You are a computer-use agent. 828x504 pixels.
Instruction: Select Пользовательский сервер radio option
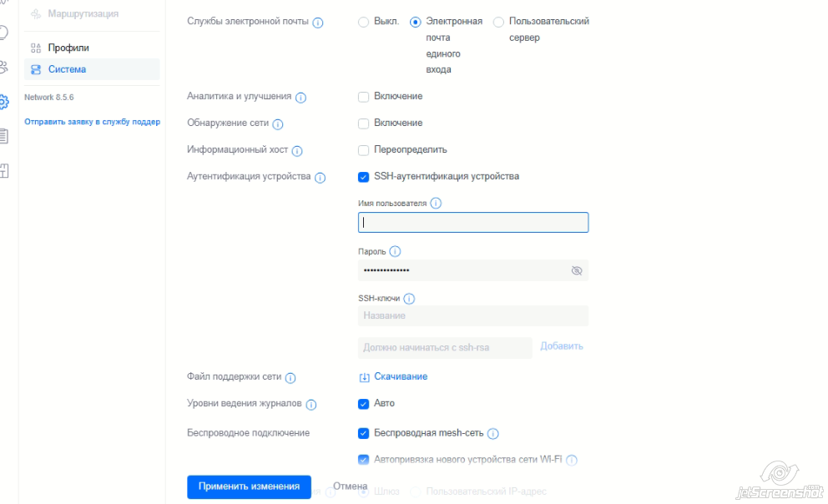(498, 23)
